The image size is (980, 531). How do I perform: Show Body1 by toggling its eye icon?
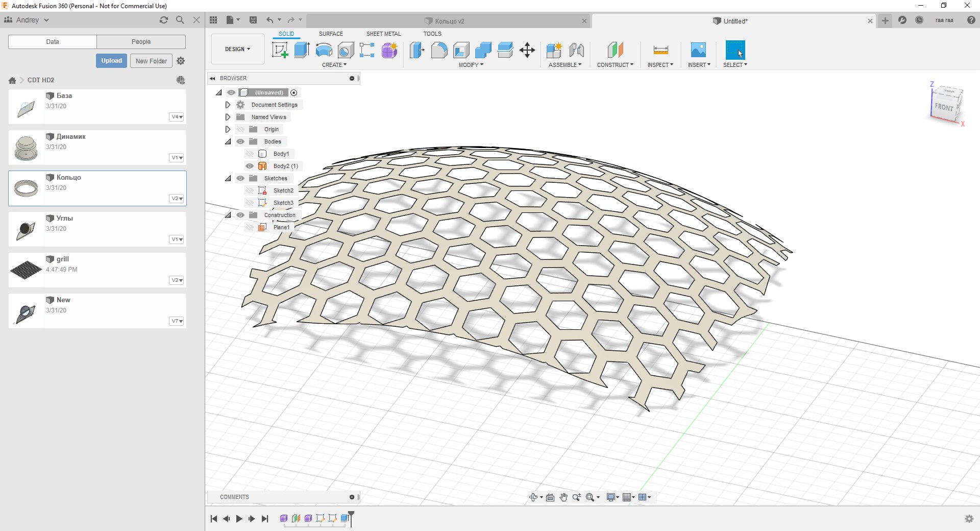coord(250,154)
